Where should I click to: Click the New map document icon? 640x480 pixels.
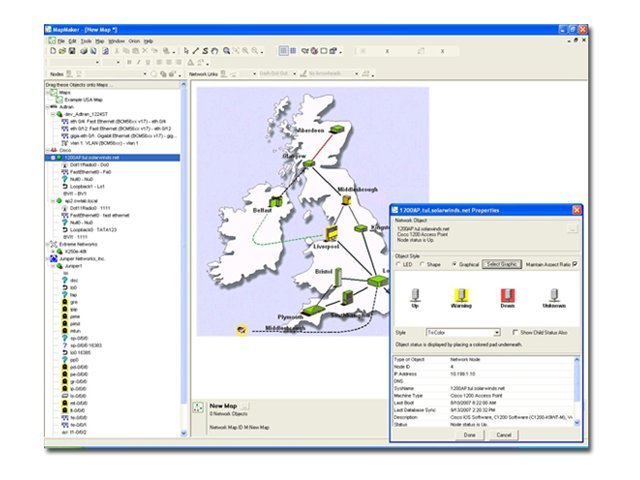point(55,50)
